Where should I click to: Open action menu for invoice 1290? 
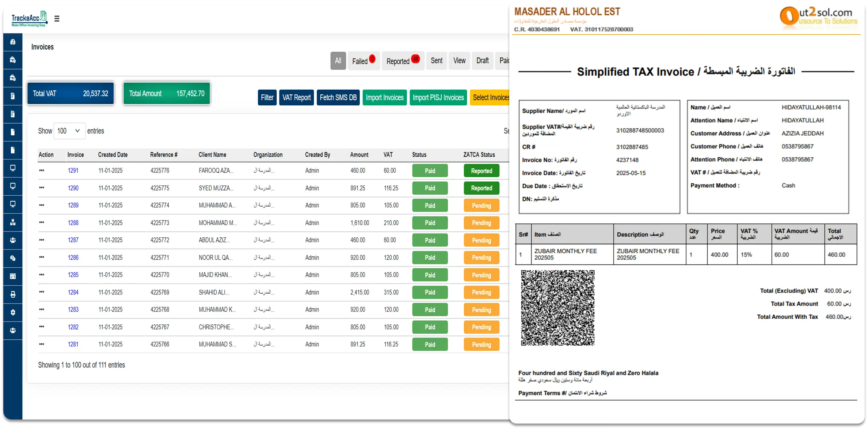tap(42, 188)
